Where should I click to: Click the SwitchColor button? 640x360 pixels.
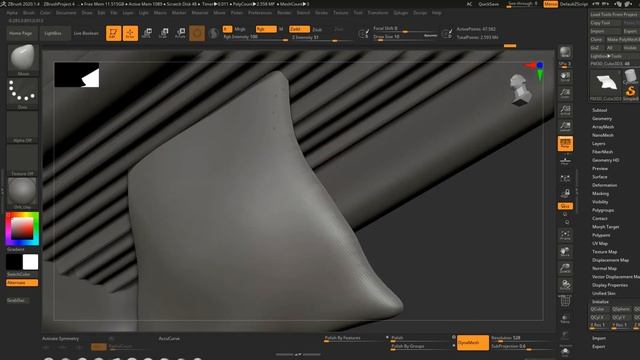[x=18, y=274]
